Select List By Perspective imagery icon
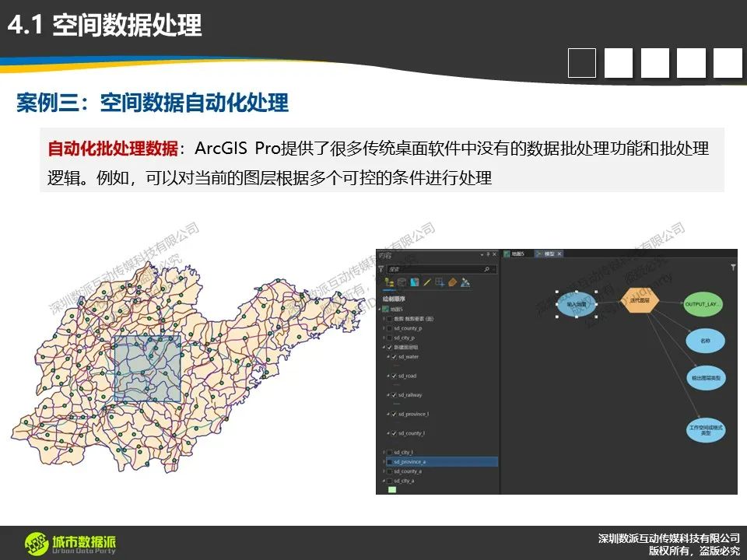Image resolution: width=747 pixels, height=560 pixels. click(465, 282)
